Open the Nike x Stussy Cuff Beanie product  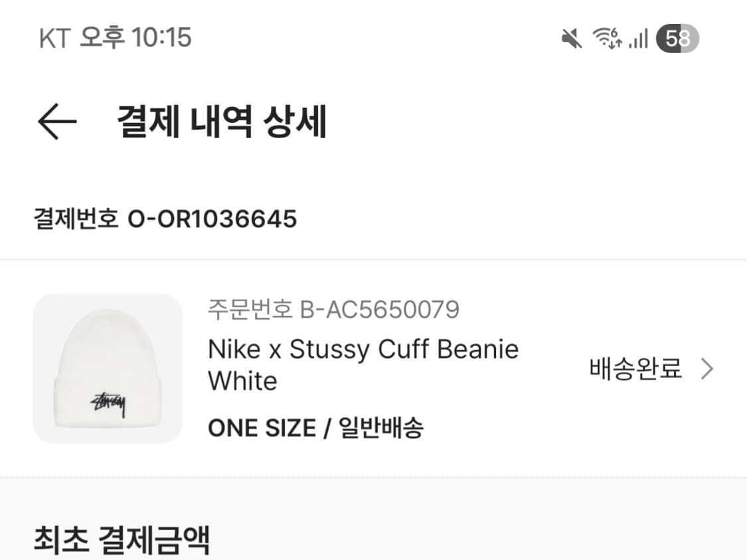pos(363,349)
